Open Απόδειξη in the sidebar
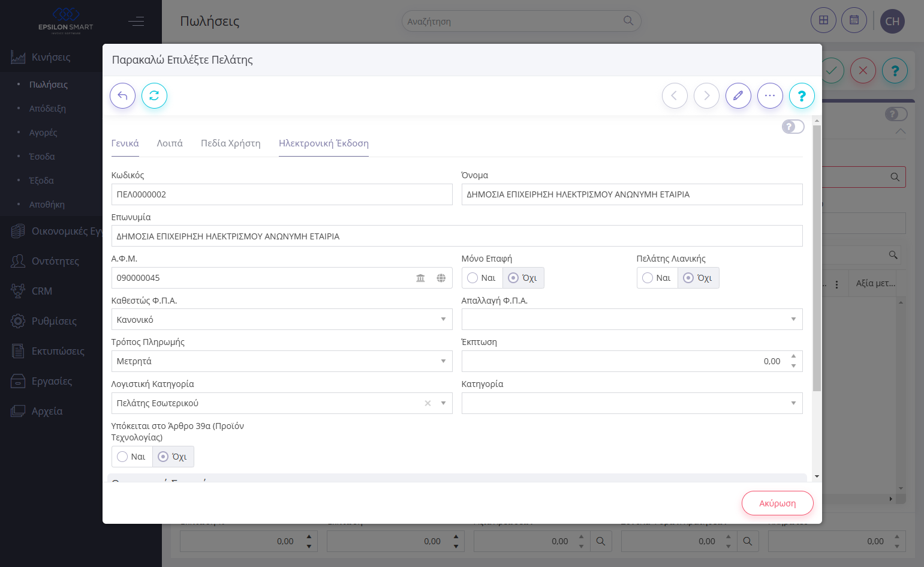 [x=47, y=109]
